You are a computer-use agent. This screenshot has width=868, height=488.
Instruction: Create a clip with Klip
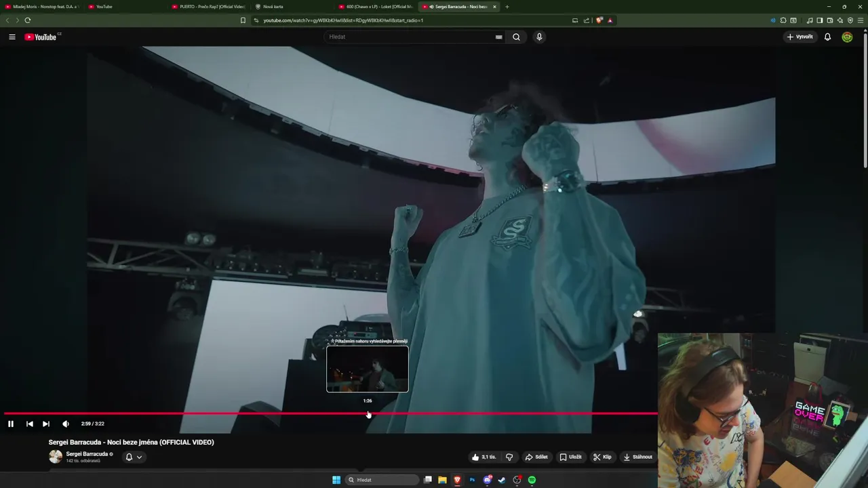(602, 457)
